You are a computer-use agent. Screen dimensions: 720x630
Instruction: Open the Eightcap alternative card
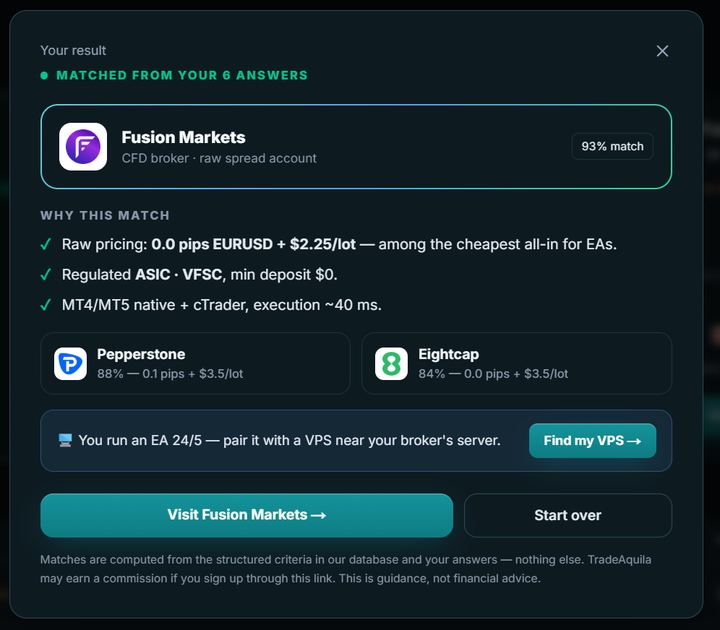tap(517, 364)
